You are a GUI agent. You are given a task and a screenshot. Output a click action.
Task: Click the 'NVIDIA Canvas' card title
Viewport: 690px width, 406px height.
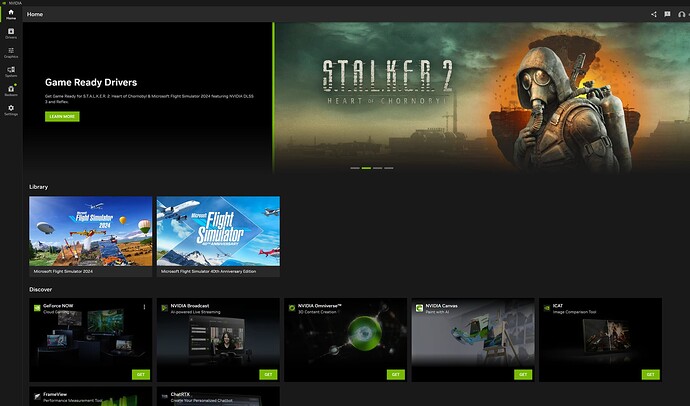441,306
